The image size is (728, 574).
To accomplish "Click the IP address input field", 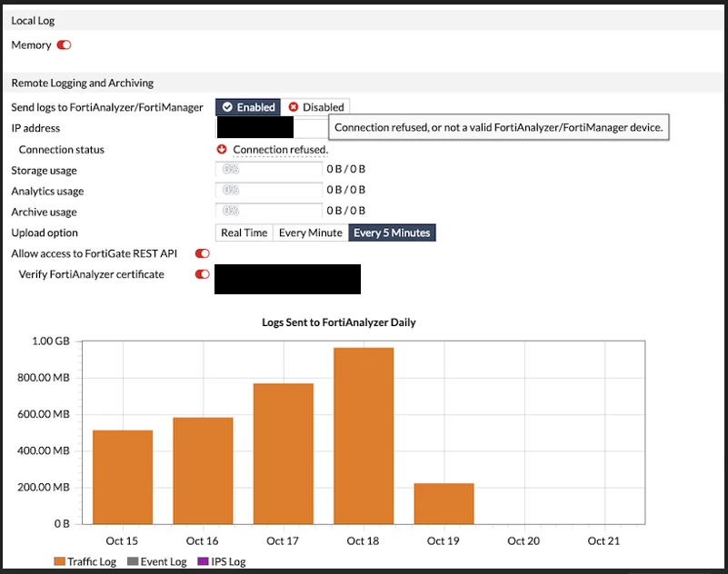I will 272,128.
